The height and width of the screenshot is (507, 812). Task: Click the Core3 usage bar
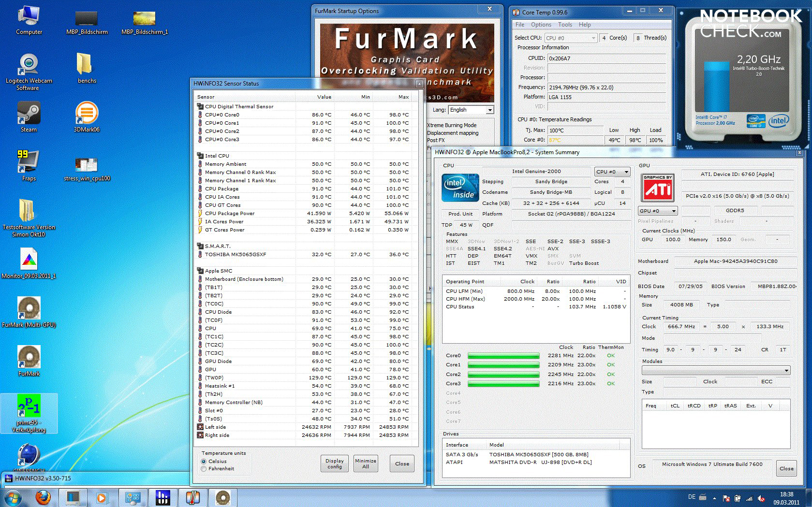pos(503,384)
